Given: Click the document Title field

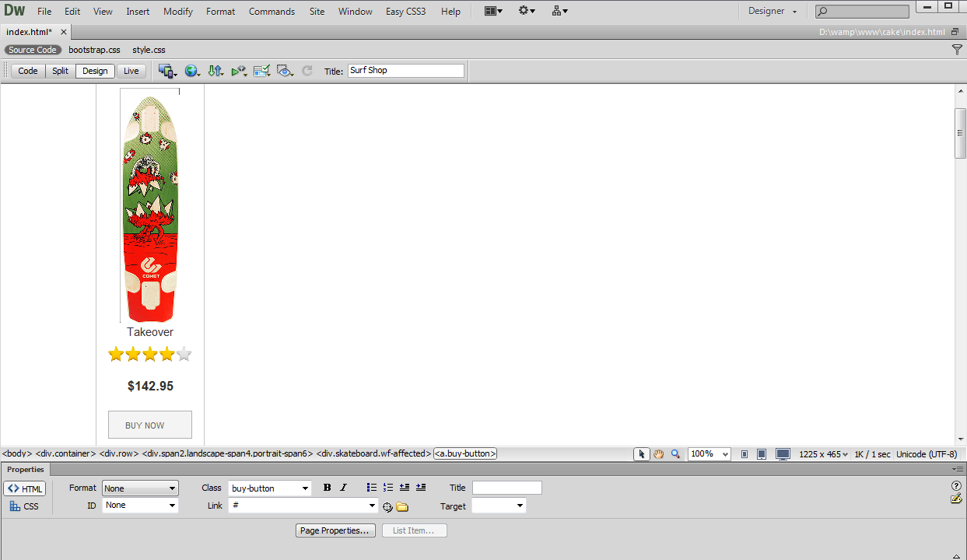Looking at the screenshot, I should (x=406, y=71).
